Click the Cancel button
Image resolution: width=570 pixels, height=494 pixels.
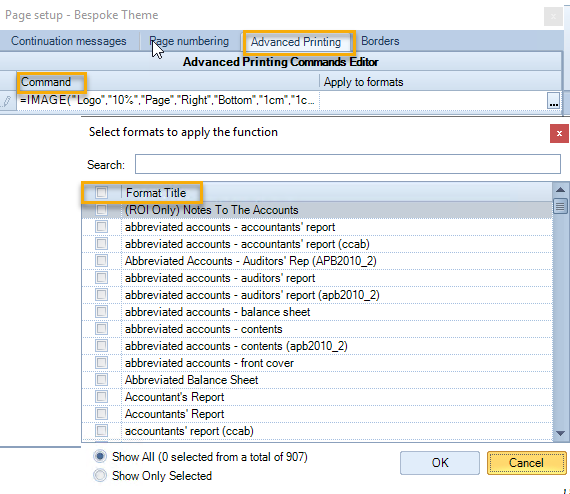(x=526, y=463)
